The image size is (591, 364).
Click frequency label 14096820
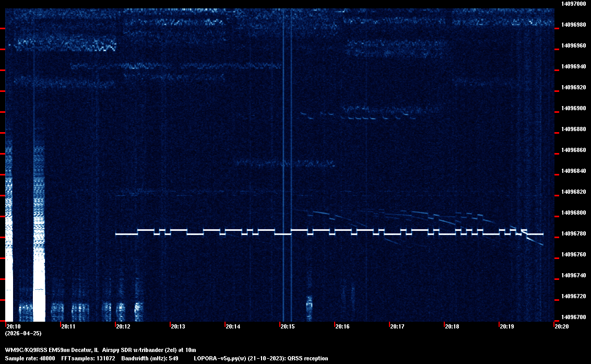(574, 192)
